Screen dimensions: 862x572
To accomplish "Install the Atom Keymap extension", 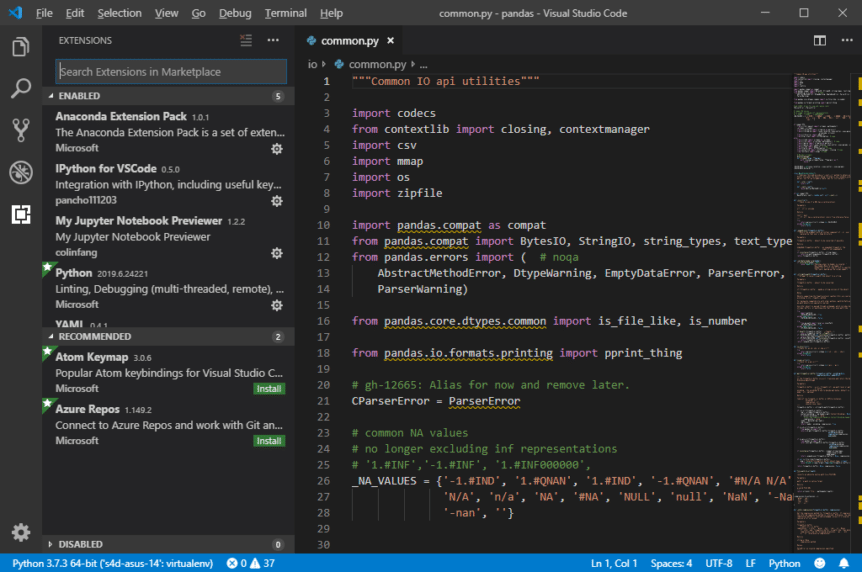I will (268, 388).
